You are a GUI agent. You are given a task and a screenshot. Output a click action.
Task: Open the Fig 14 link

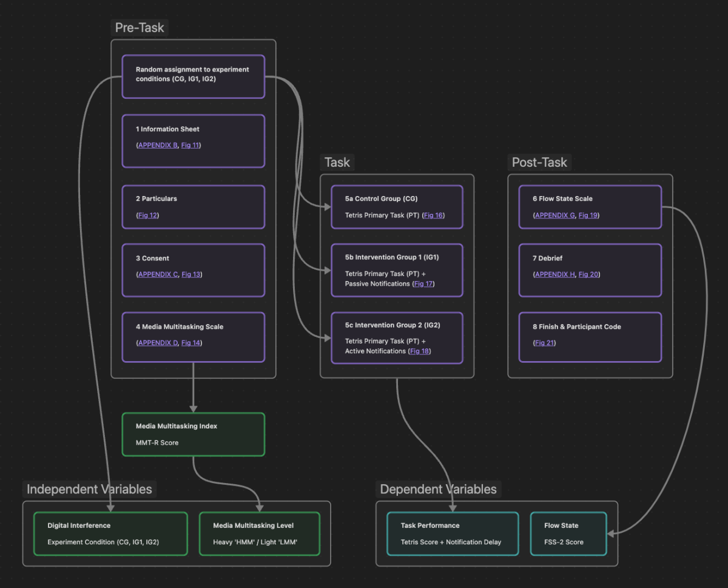coord(190,343)
